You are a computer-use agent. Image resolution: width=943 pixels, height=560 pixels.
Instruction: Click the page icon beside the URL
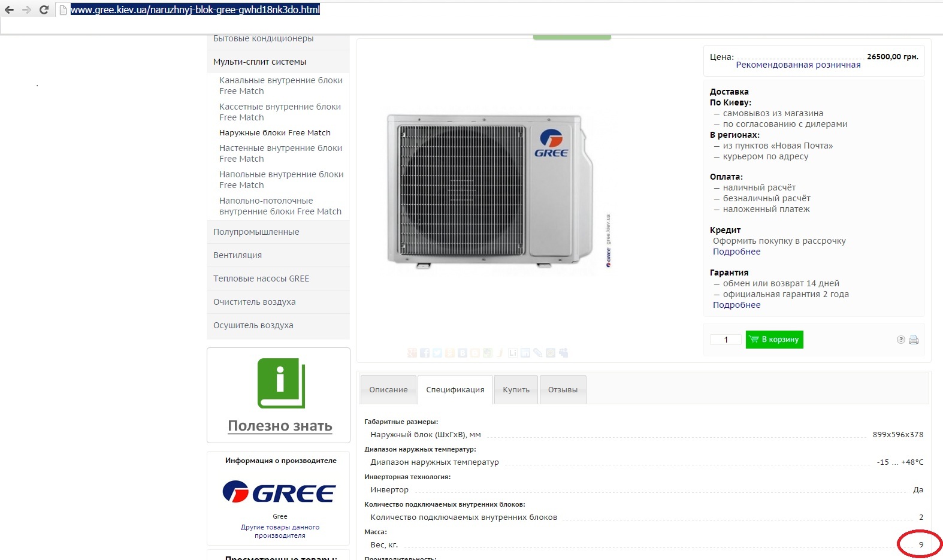[x=63, y=10]
